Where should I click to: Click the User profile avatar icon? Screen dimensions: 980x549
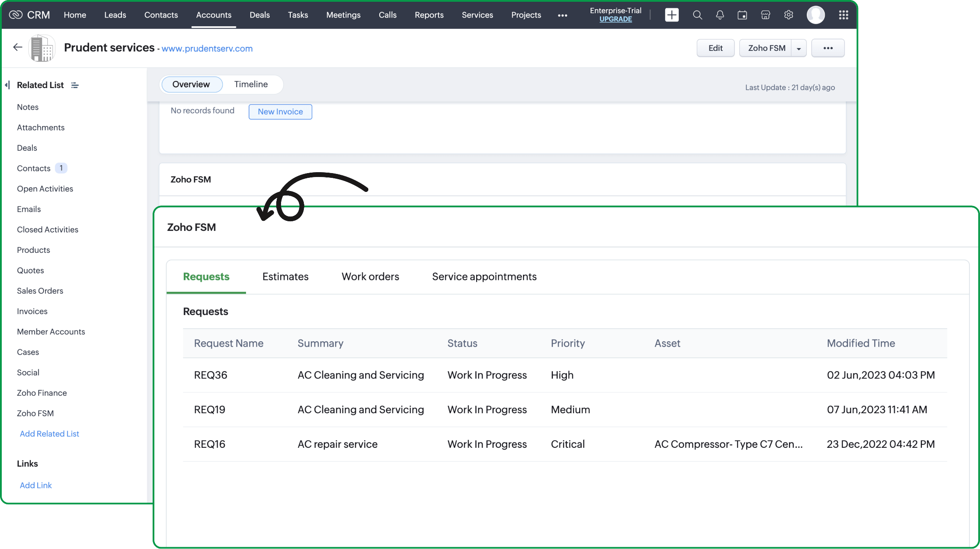816,15
